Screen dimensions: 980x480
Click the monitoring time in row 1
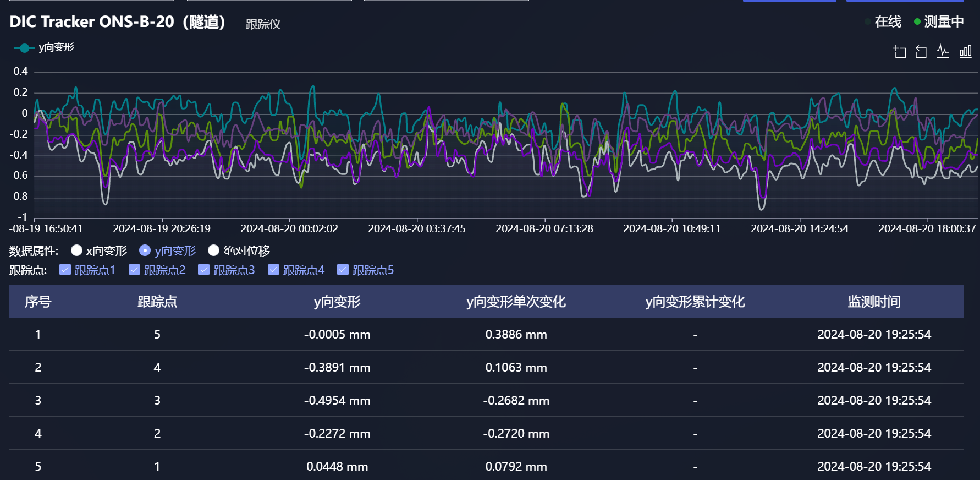[874, 335]
